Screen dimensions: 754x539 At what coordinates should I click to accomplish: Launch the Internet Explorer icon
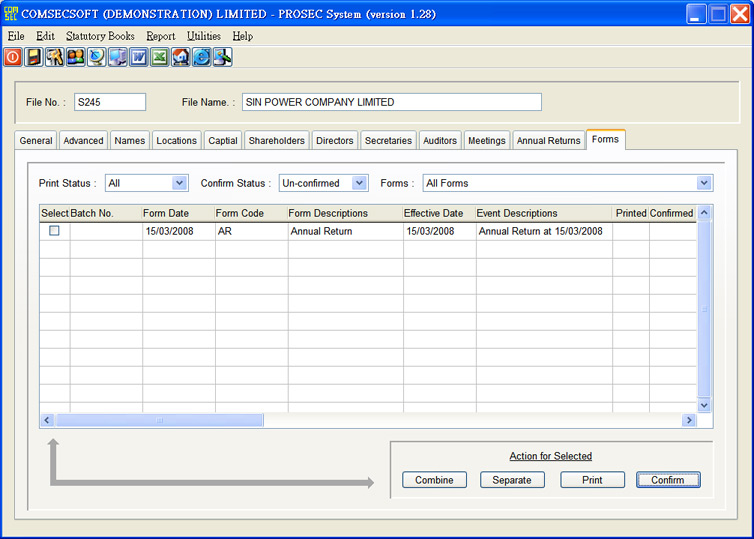coord(201,57)
